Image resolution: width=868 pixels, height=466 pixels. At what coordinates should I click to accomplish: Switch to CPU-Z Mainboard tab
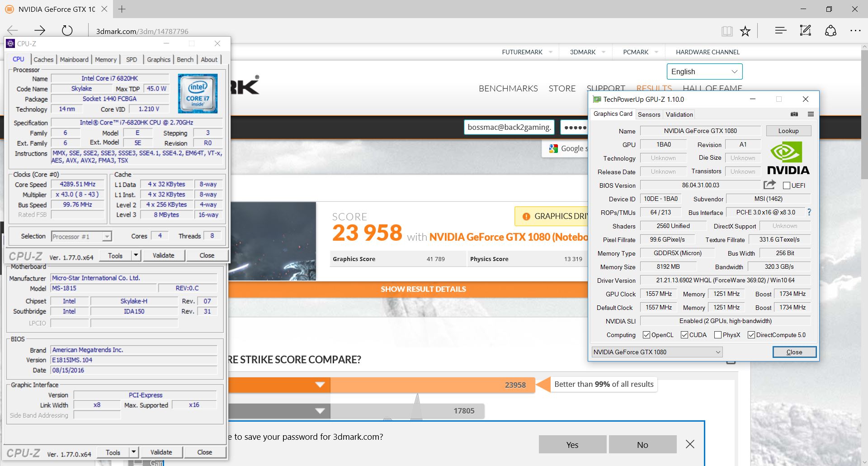(74, 59)
